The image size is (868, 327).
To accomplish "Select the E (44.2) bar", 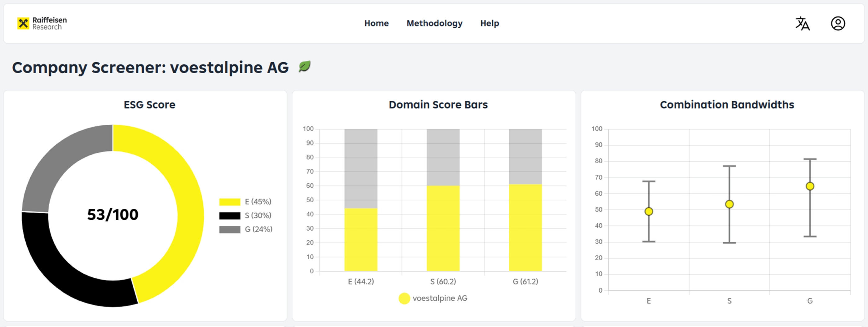I will pyautogui.click(x=361, y=239).
